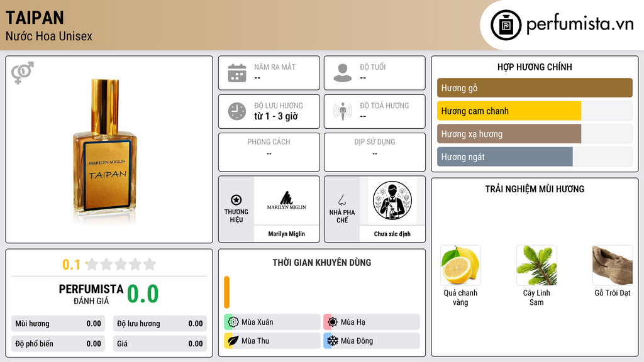Select the Mùa Thu season button

pyautogui.click(x=272, y=341)
